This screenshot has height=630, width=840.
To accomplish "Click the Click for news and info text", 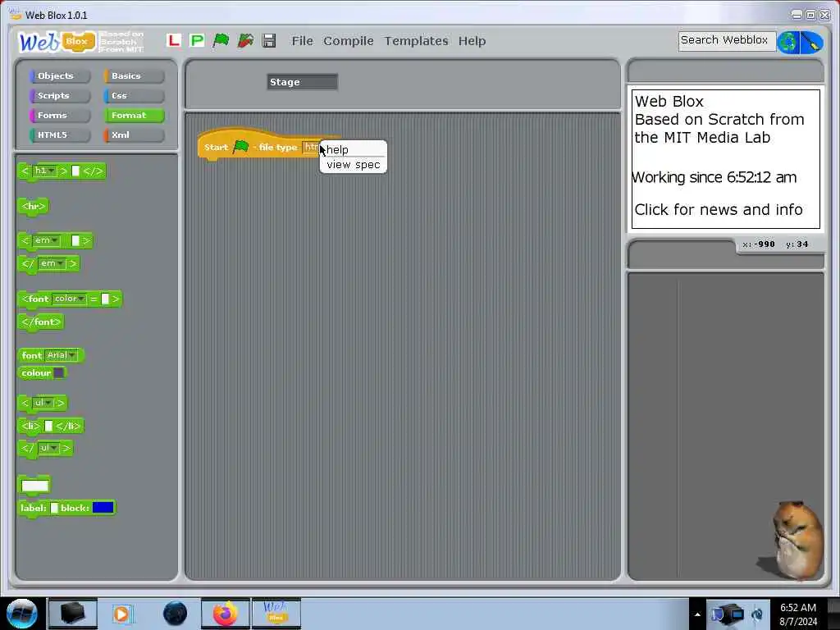I will click(x=719, y=209).
